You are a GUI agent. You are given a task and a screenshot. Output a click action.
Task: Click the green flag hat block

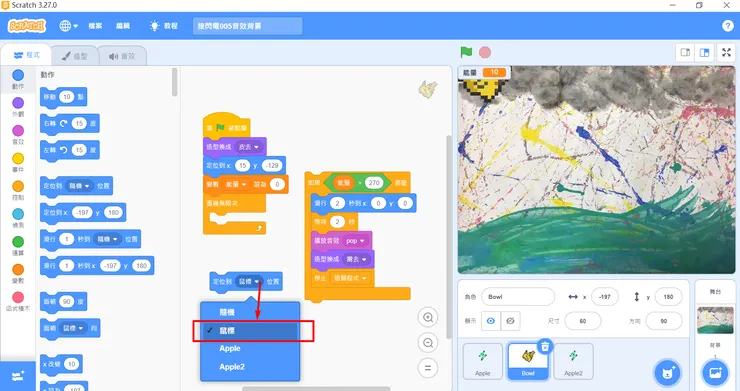click(227, 126)
